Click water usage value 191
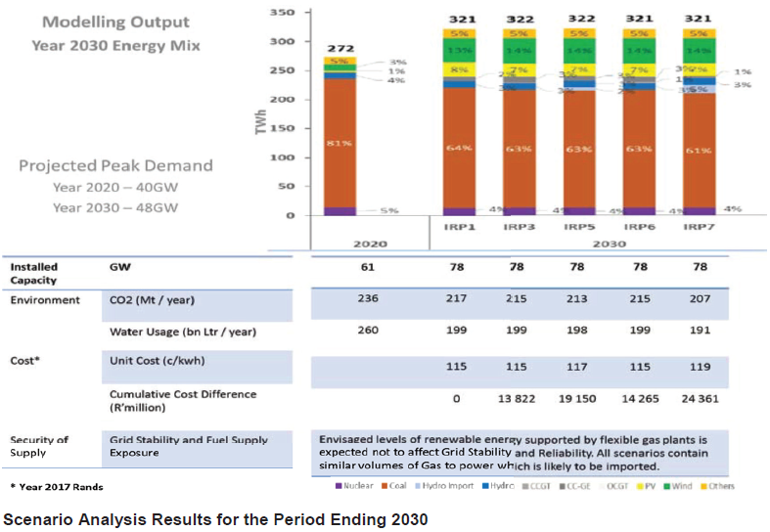Image resolution: width=770 pixels, height=532 pixels. coord(700,331)
